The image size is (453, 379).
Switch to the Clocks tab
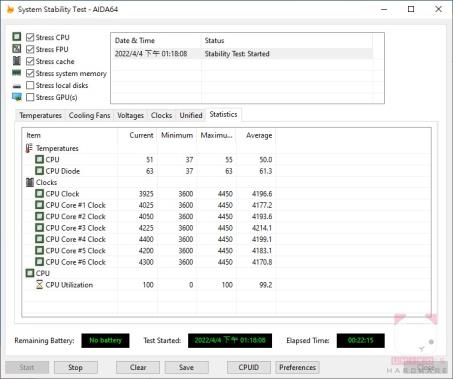point(161,115)
